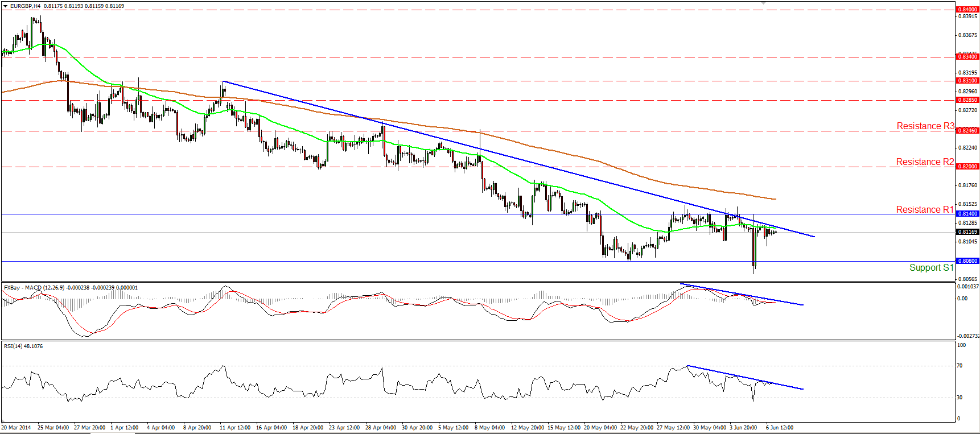
Task: Click the 15 May 12:00 date label
Action: (564, 428)
